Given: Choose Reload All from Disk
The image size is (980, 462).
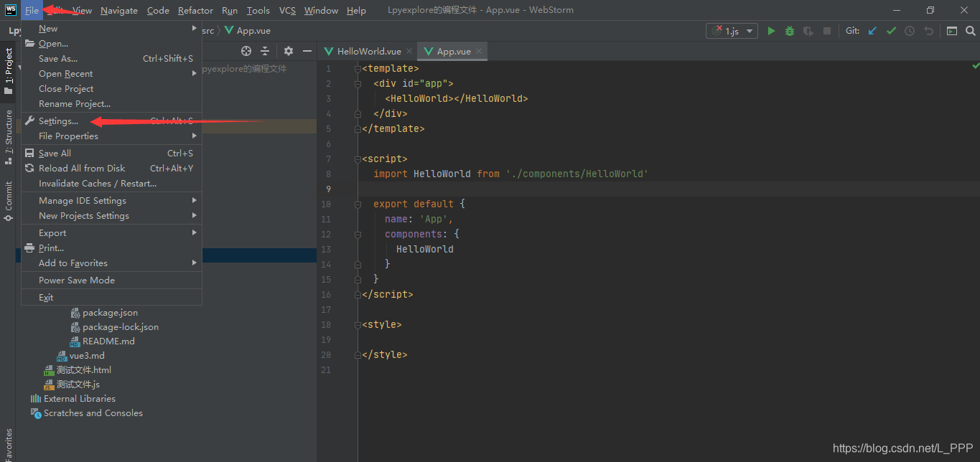Looking at the screenshot, I should pyautogui.click(x=111, y=169).
